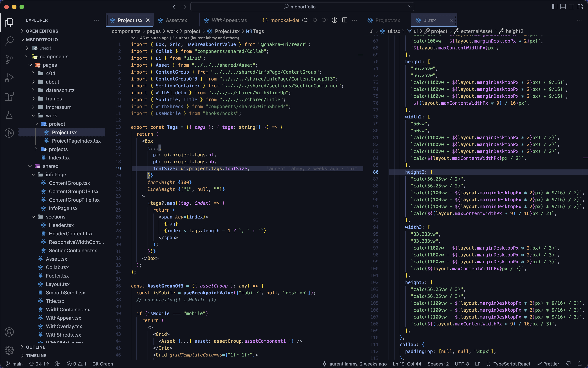
Task: Change end of line sequence LF
Action: click(478, 364)
